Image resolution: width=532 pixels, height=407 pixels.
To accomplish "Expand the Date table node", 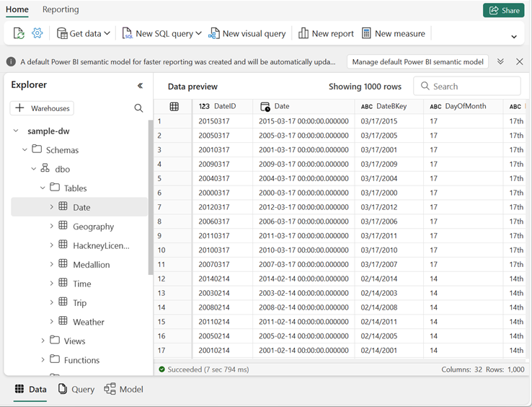I will 52,207.
